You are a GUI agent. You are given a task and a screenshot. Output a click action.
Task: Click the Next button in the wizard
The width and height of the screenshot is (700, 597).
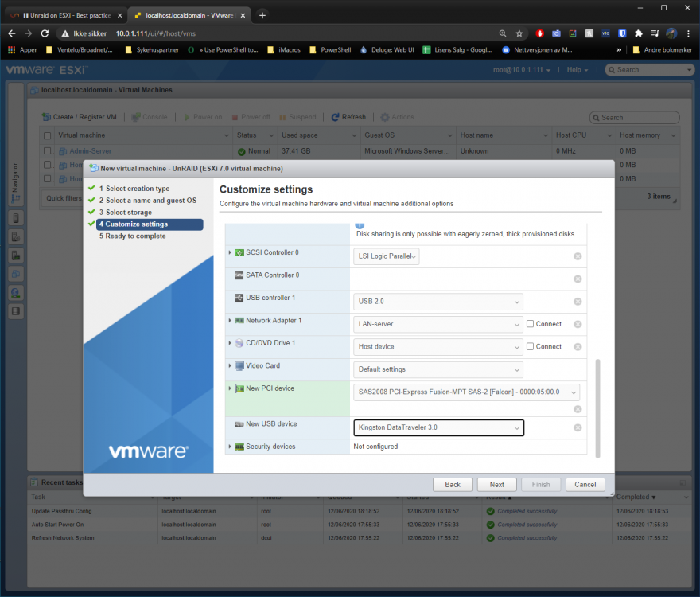pos(496,485)
